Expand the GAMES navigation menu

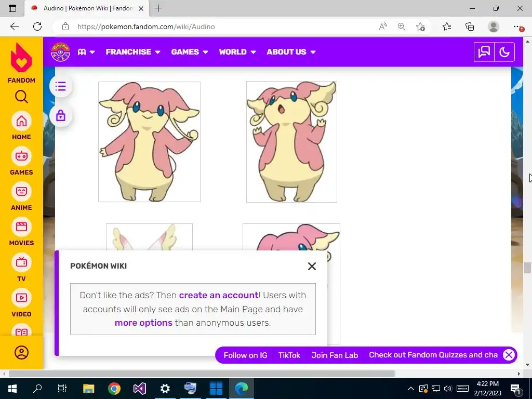189,52
